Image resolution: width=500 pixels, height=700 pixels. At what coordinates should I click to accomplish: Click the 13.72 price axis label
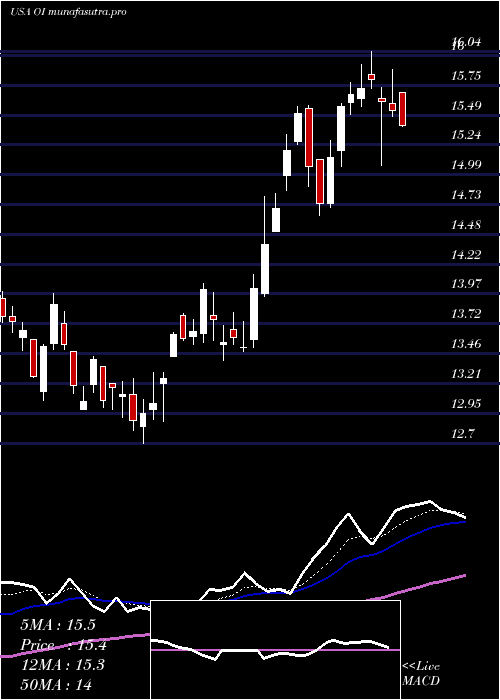[x=466, y=314]
